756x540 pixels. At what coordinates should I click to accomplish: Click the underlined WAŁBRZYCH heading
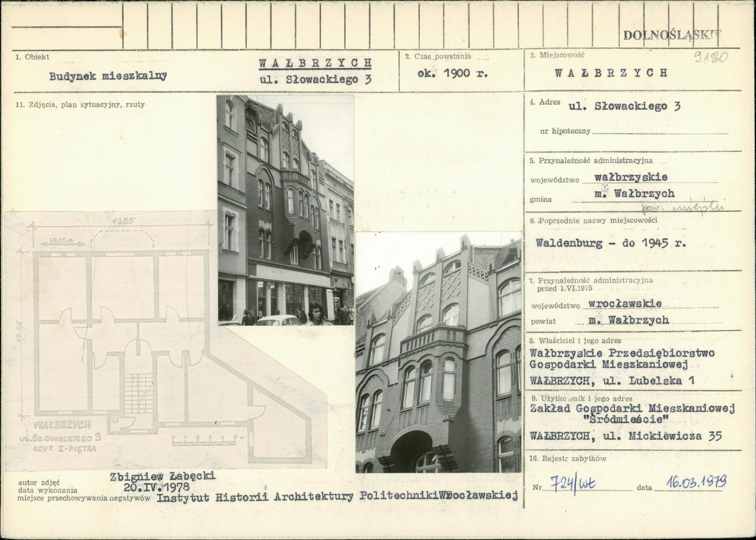(x=315, y=63)
